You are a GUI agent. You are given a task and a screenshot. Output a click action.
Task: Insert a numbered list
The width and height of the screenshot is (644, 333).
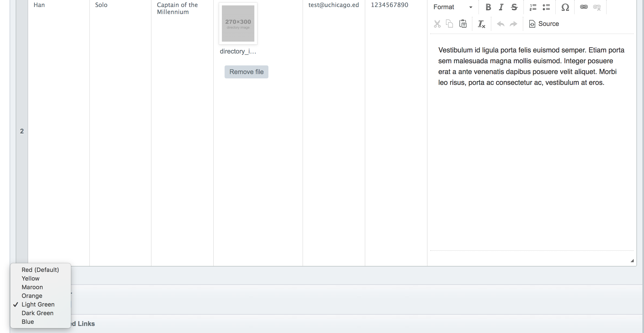click(533, 7)
